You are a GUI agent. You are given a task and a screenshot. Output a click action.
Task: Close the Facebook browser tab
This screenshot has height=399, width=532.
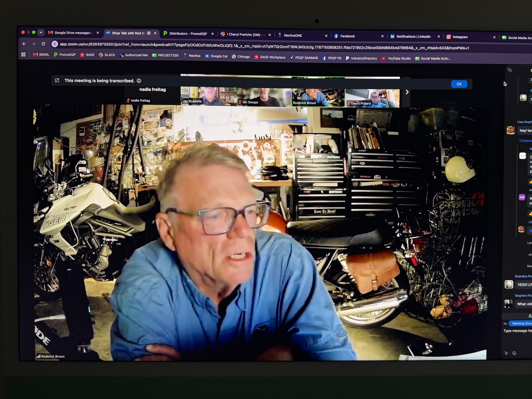tap(382, 36)
